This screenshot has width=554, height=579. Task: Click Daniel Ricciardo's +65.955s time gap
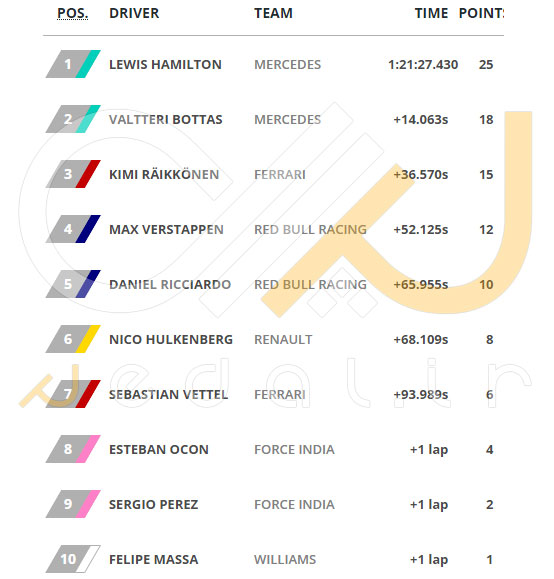(421, 285)
